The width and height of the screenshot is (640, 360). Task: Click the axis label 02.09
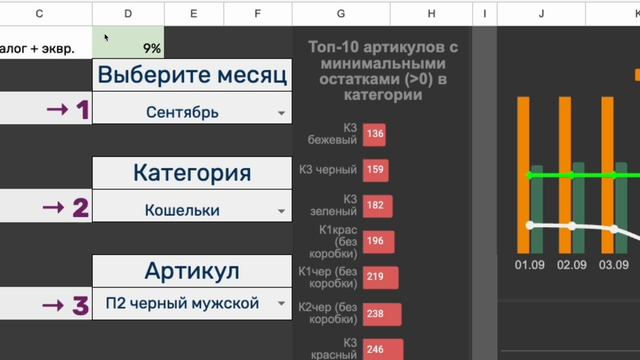point(571,265)
